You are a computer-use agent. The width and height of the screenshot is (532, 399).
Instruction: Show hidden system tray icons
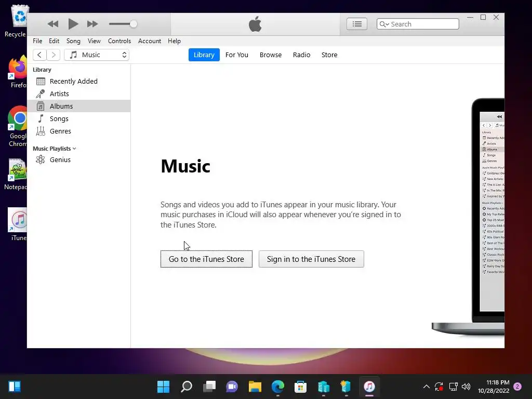427,387
